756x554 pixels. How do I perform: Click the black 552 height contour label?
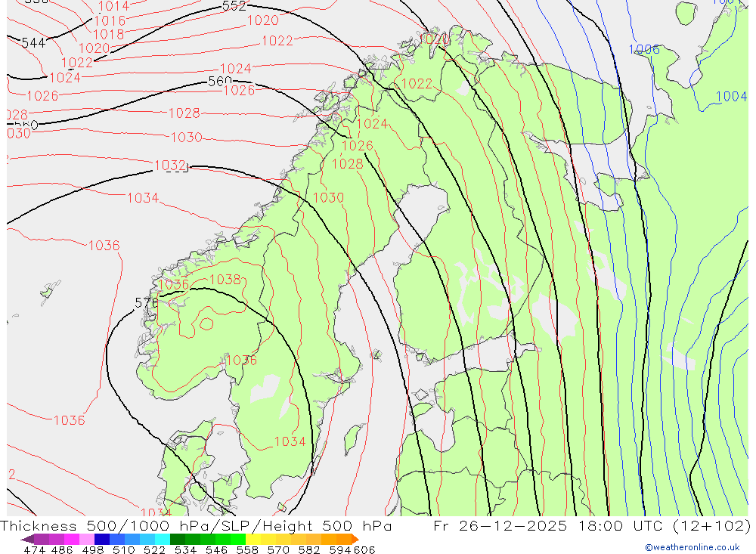(234, 6)
